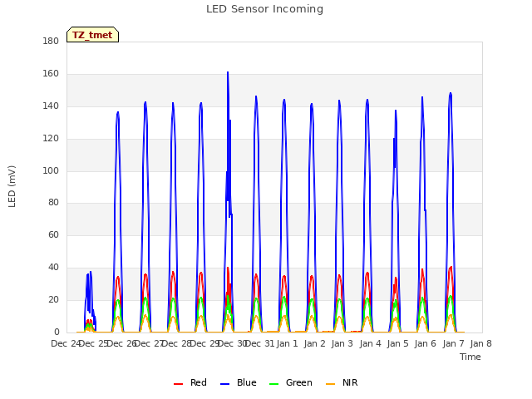
Task: Click the Time x-axis title
Action: [x=470, y=357]
